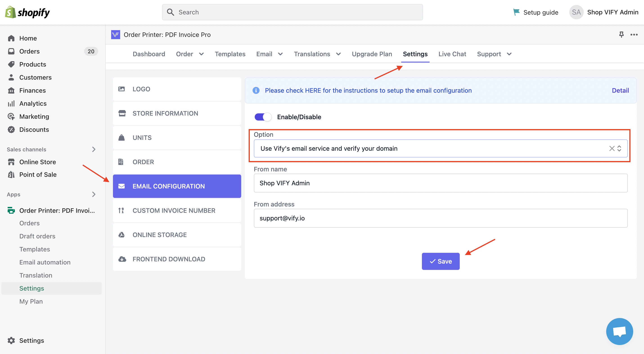
Task: Click the pin app icon
Action: click(x=621, y=34)
